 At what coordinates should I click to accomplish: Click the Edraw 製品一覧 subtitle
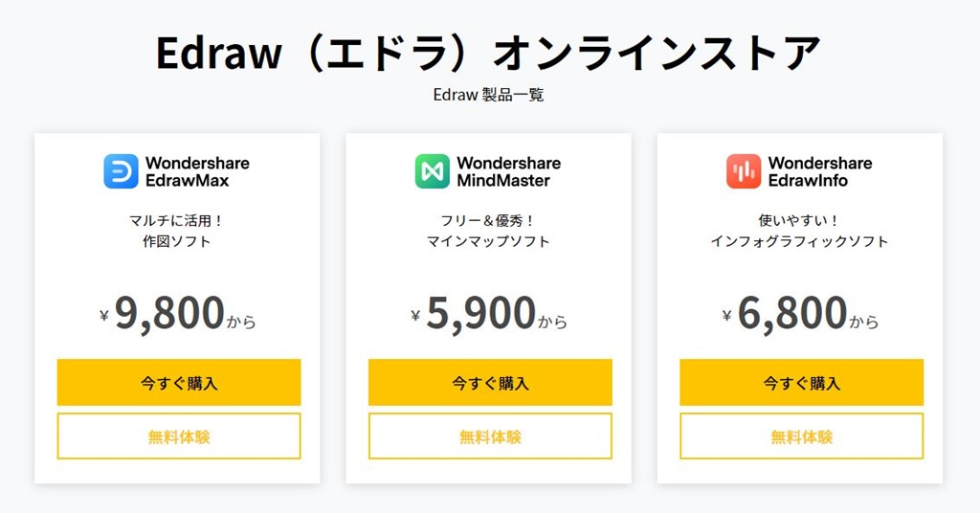point(488,95)
